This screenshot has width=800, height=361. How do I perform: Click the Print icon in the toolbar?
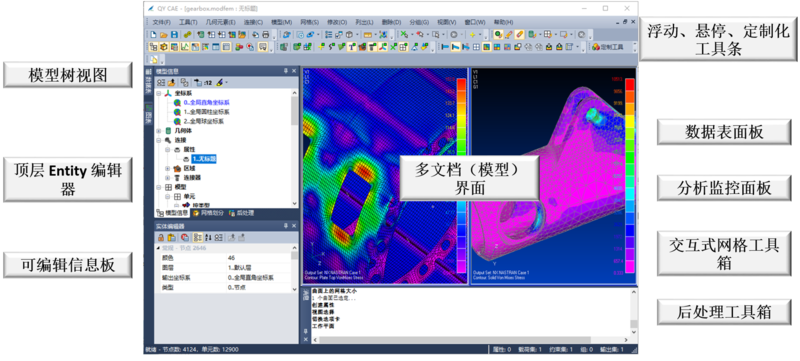[x=266, y=35]
